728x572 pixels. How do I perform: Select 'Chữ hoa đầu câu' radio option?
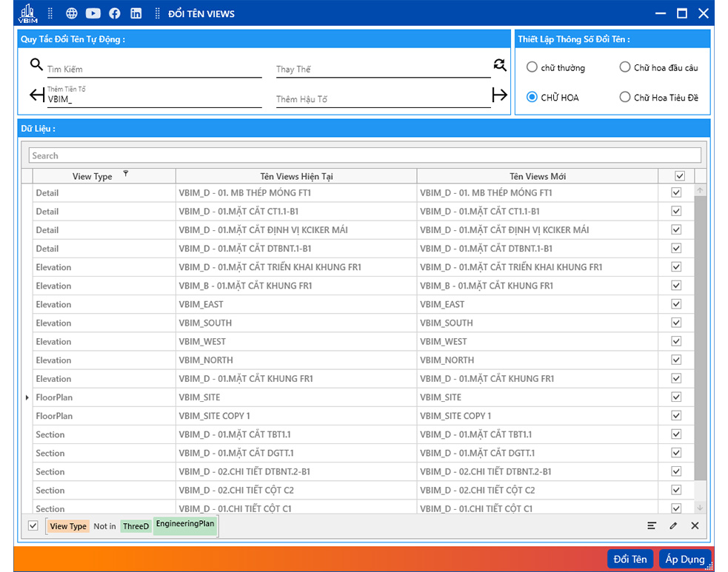[625, 67]
